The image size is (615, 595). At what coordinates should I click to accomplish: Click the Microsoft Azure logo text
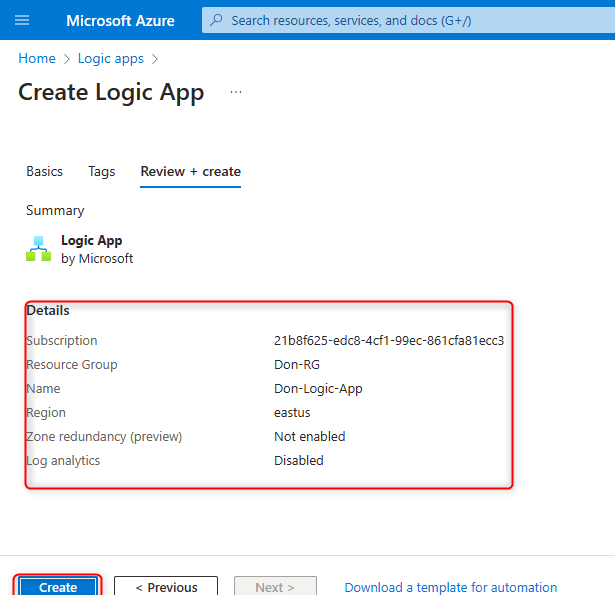coord(120,20)
